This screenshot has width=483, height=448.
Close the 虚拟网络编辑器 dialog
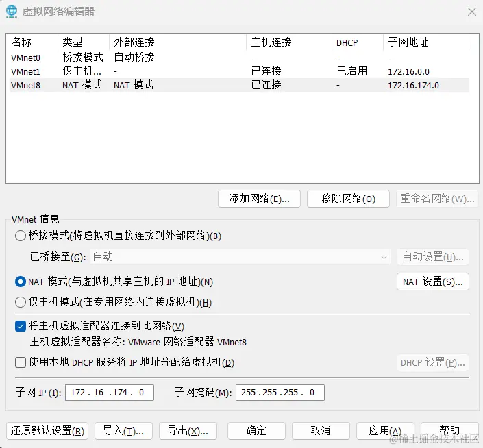(x=471, y=12)
